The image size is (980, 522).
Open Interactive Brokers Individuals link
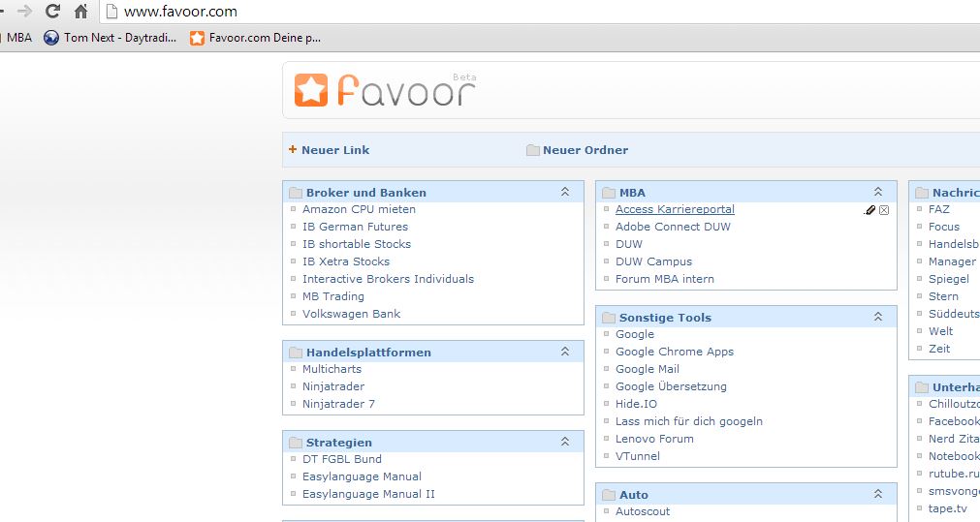pos(388,279)
